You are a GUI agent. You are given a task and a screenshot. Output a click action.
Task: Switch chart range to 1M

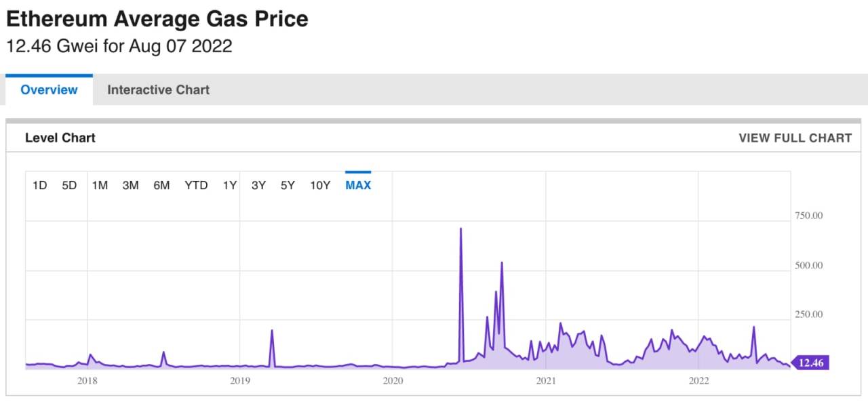coord(99,185)
